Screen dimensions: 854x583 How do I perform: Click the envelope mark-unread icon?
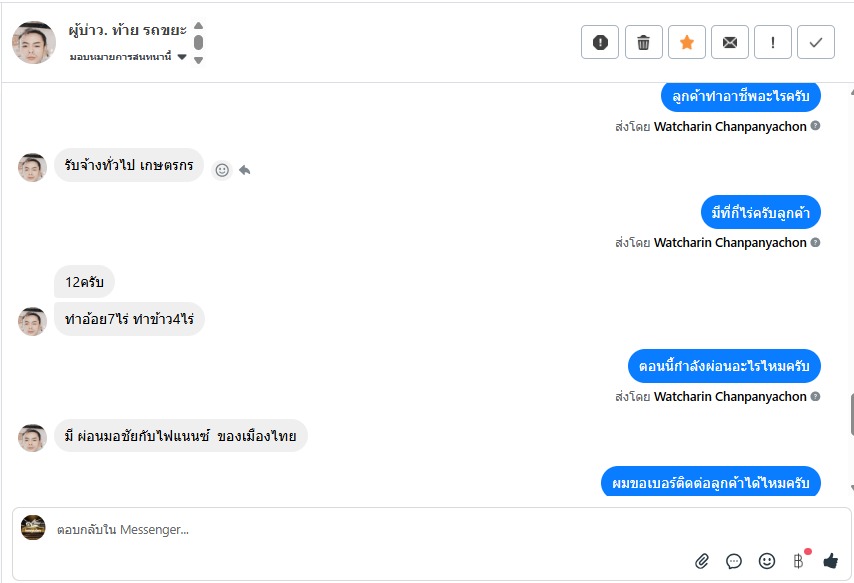point(730,42)
